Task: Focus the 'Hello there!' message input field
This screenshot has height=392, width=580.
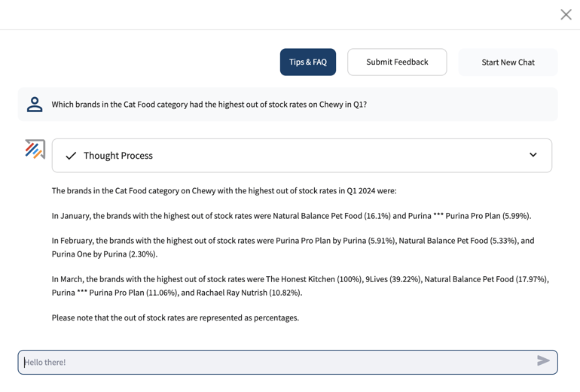Action: click(288, 362)
